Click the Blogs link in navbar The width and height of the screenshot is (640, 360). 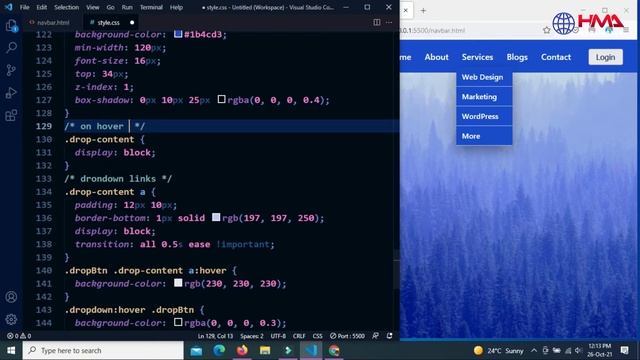(x=517, y=57)
